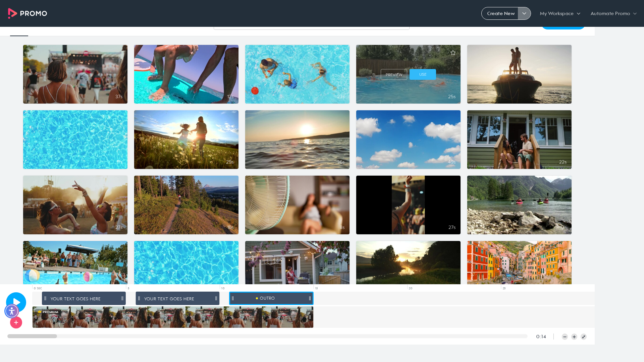
Task: Select the backyard barbecue house clip
Action: coord(297,262)
